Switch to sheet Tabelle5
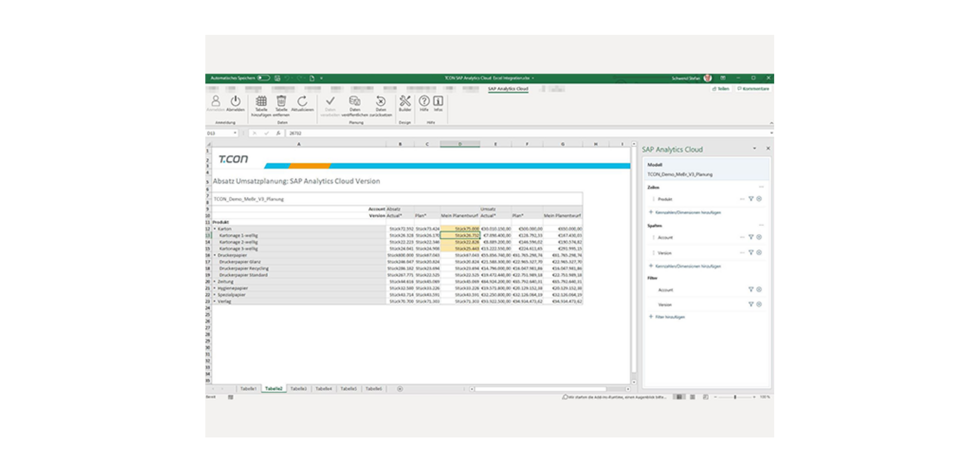Image resolution: width=980 pixels, height=461 pixels. pos(348,389)
